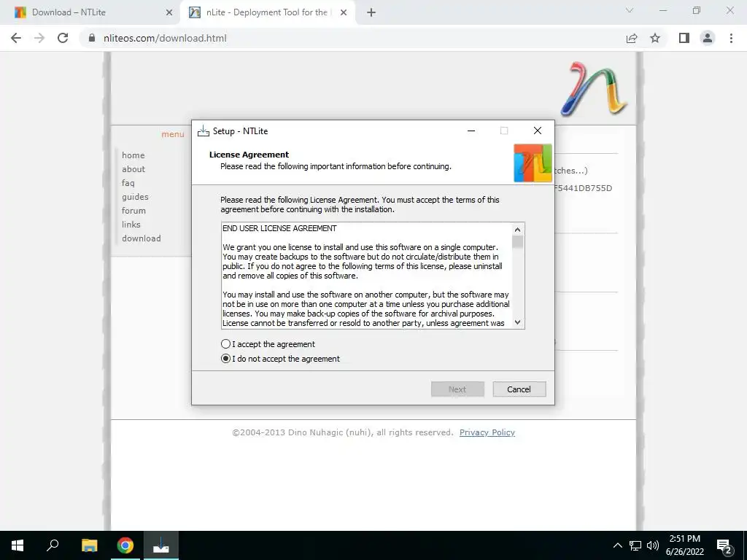Image resolution: width=747 pixels, height=560 pixels.
Task: Open the links page in nLite menu
Action: (x=131, y=225)
